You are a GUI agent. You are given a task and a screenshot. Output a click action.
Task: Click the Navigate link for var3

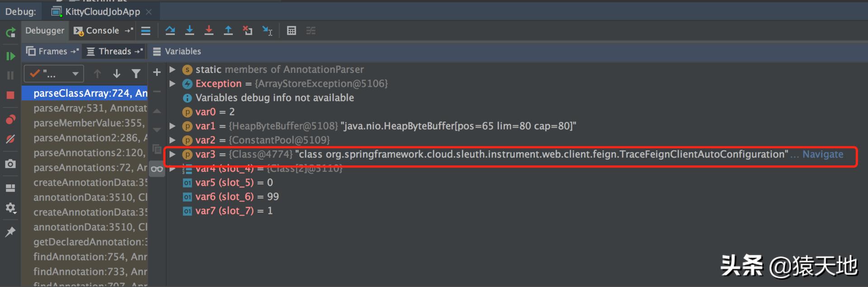pyautogui.click(x=823, y=155)
